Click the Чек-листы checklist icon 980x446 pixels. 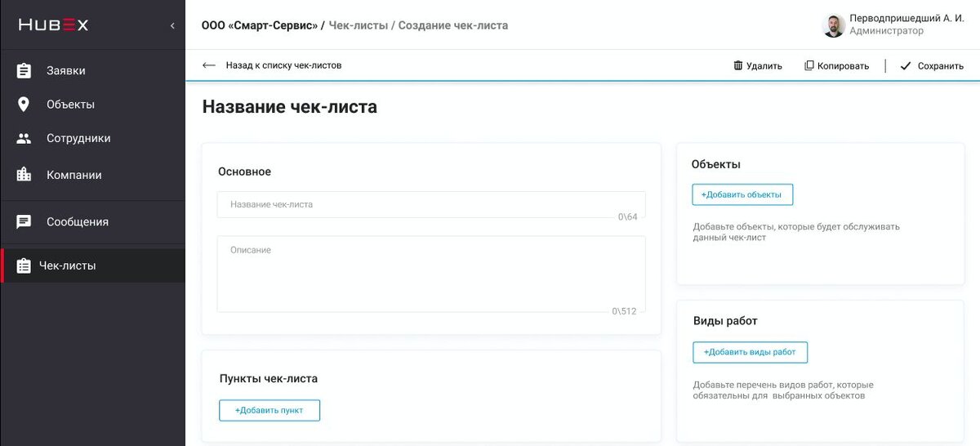tap(24, 265)
